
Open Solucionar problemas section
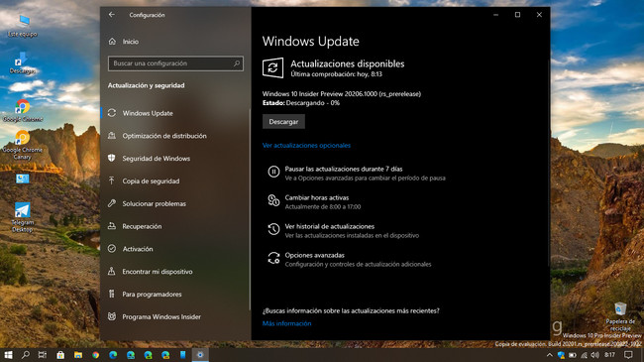[175, 203]
